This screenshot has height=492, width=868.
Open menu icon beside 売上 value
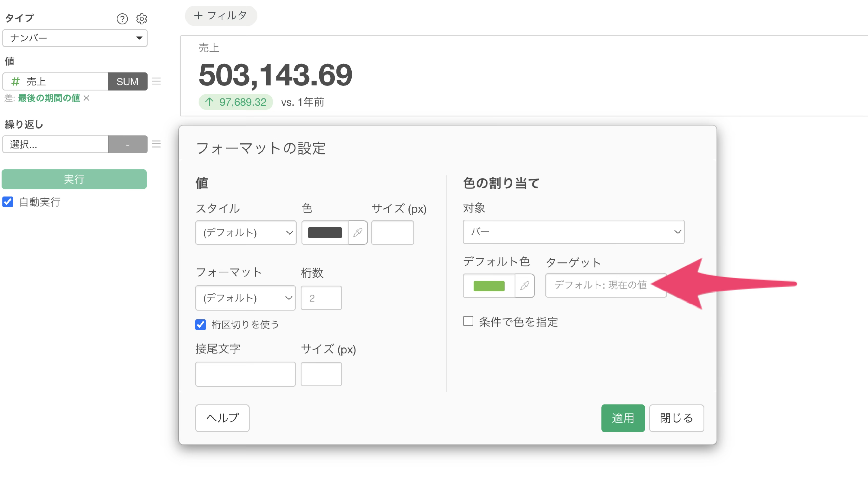tap(156, 81)
